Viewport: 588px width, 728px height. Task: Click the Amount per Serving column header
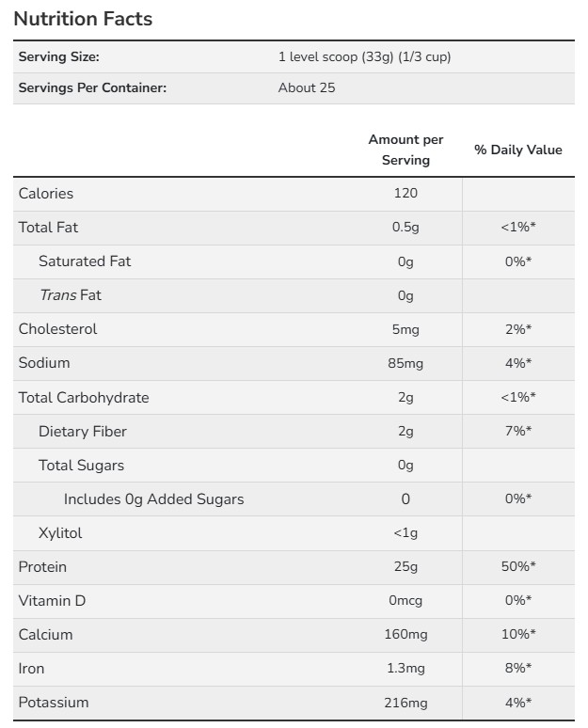(x=405, y=150)
